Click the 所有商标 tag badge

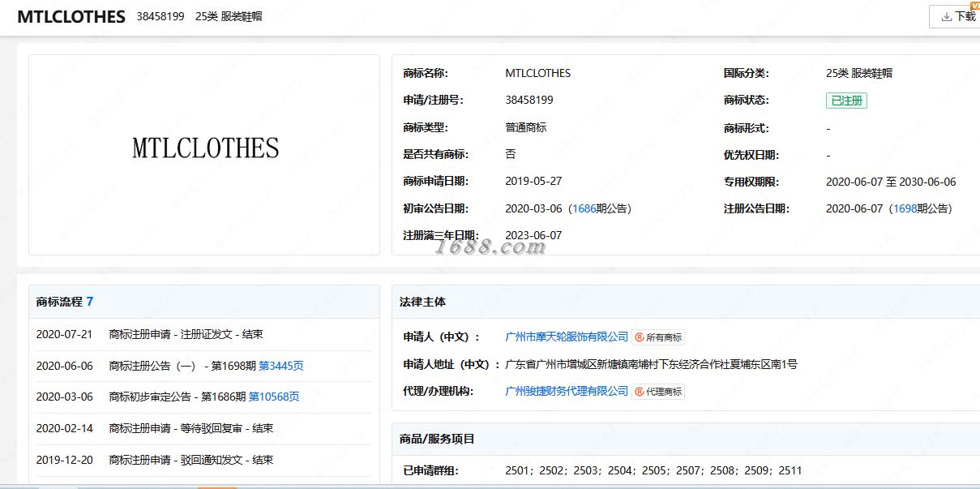[x=659, y=337]
